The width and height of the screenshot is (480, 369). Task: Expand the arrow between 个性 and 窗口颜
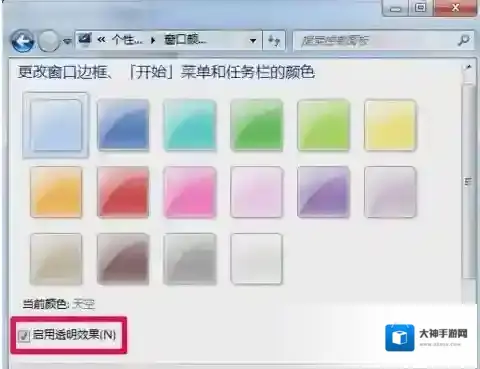tap(153, 41)
